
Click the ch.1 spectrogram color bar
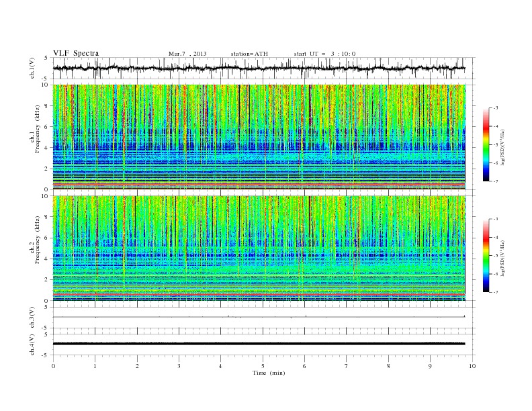pyautogui.click(x=486, y=145)
